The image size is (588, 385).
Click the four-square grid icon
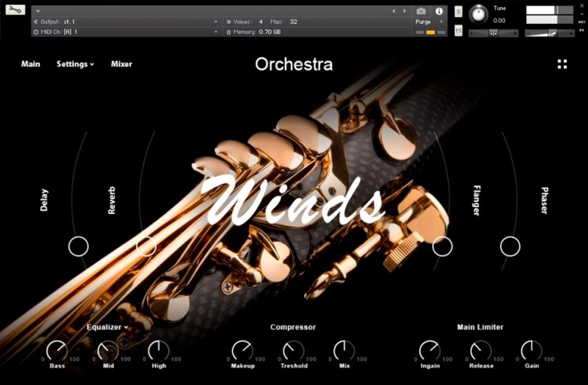[x=562, y=64]
